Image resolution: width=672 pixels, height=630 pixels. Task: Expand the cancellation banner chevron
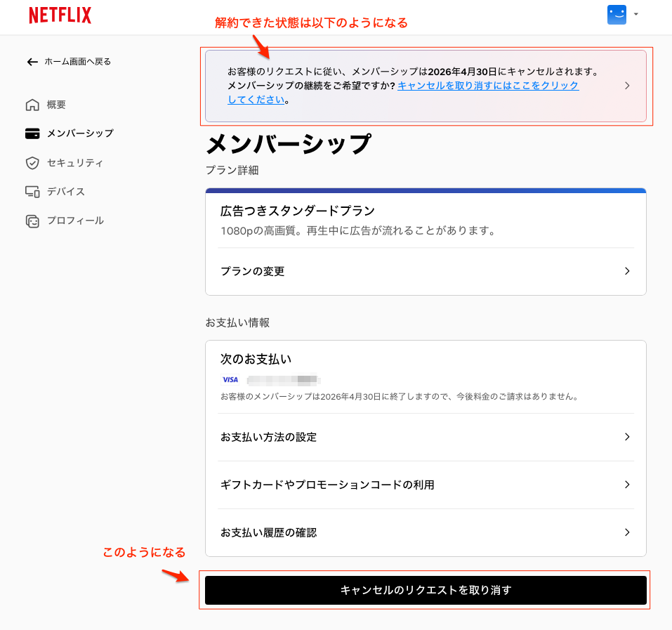[x=627, y=86]
